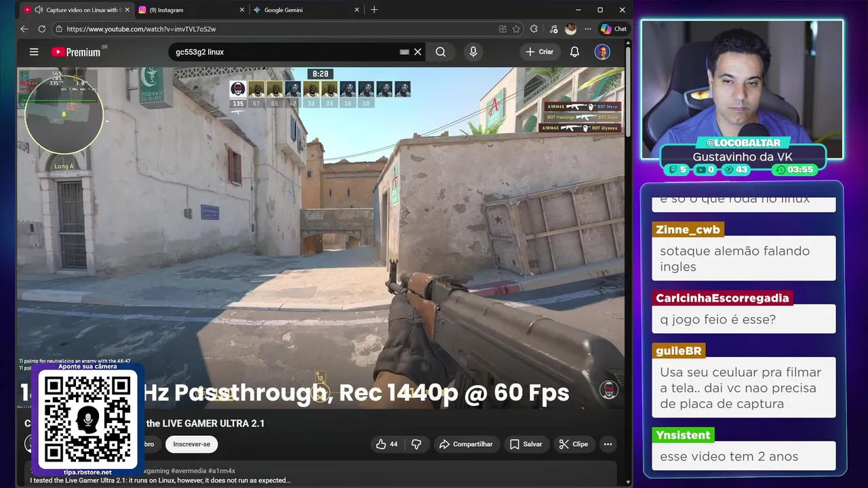Click channel watermark in video corner

[608, 390]
